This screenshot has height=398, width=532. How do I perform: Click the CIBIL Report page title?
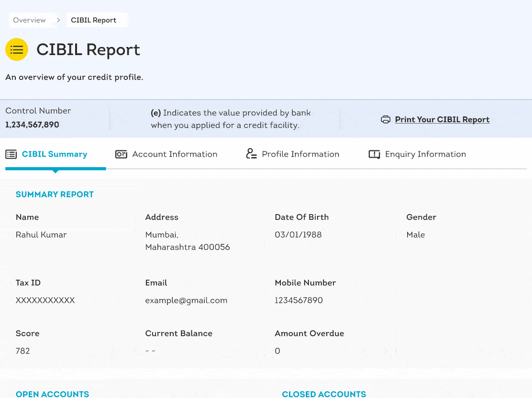[x=88, y=50]
